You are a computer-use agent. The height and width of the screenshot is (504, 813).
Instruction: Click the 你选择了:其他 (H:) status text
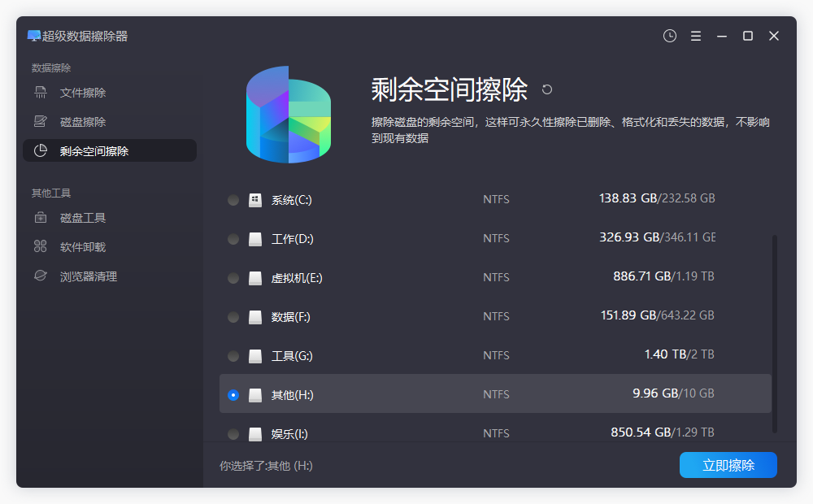(x=266, y=466)
